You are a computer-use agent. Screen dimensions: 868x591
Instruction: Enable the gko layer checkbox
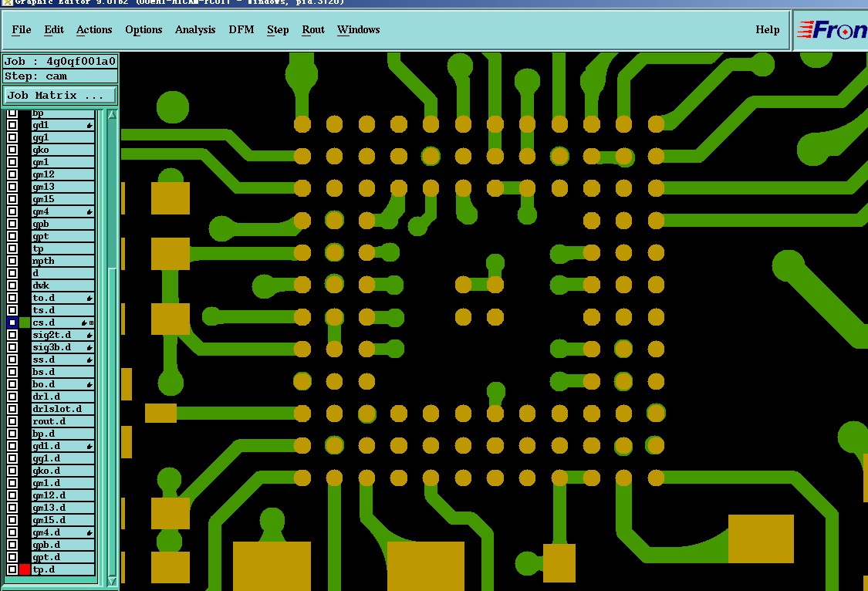[x=12, y=150]
